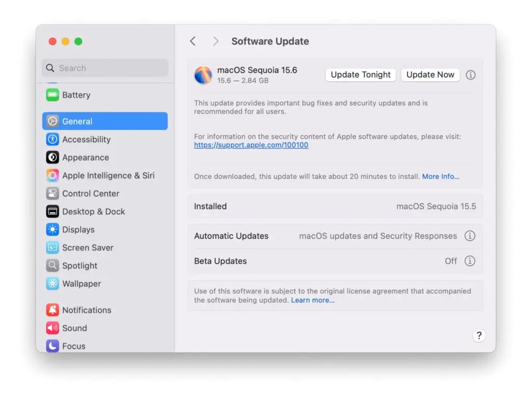Screen dimensions: 532x400
Task: Open Beta Updates info options
Action: [470, 261]
